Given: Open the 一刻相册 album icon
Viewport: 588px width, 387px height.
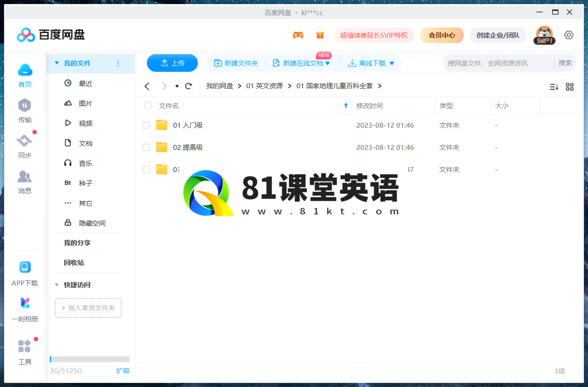Looking at the screenshot, I should tap(25, 303).
